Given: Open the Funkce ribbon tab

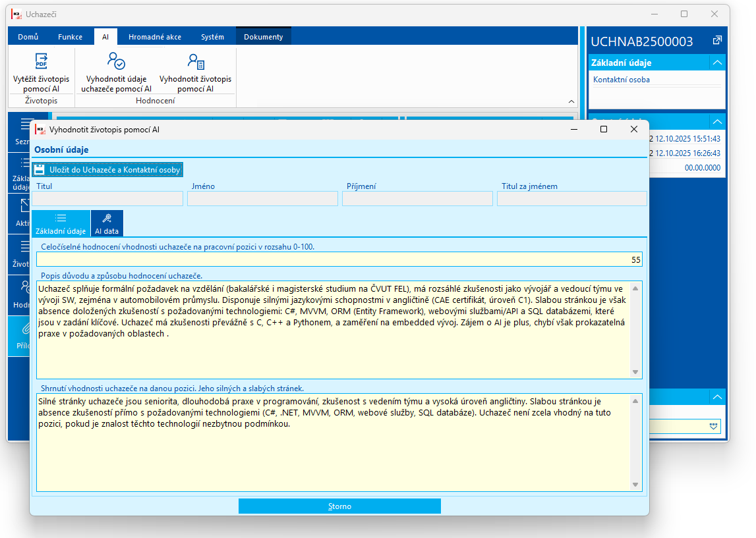Looking at the screenshot, I should [71, 37].
